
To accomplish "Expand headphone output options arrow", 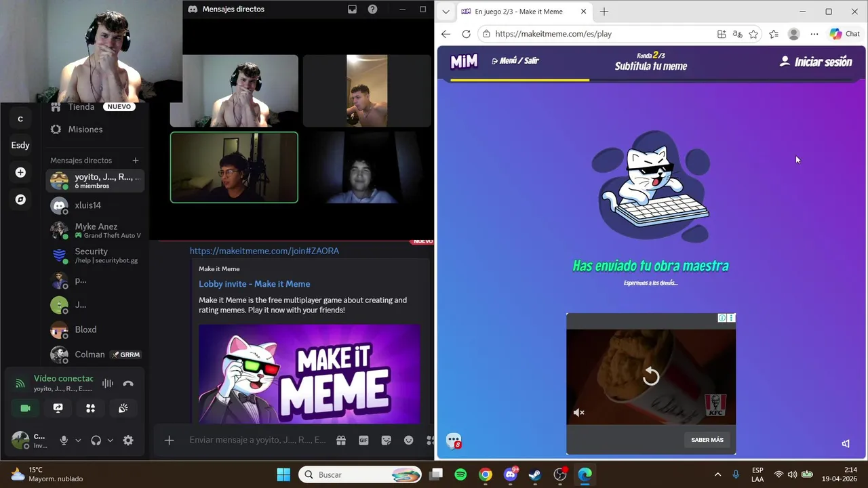I will tap(110, 441).
